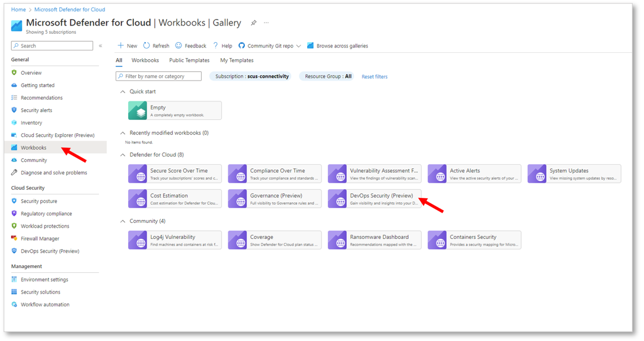Viewport: 644px width, 341px height.
Task: Click the Help button label
Action: (227, 46)
